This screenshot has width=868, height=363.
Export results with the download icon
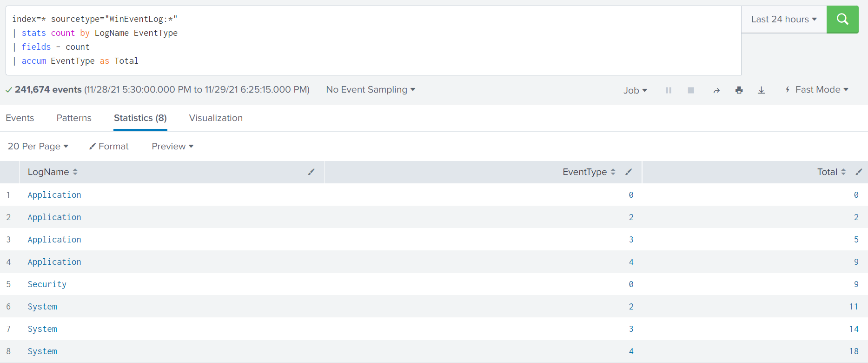click(x=761, y=90)
